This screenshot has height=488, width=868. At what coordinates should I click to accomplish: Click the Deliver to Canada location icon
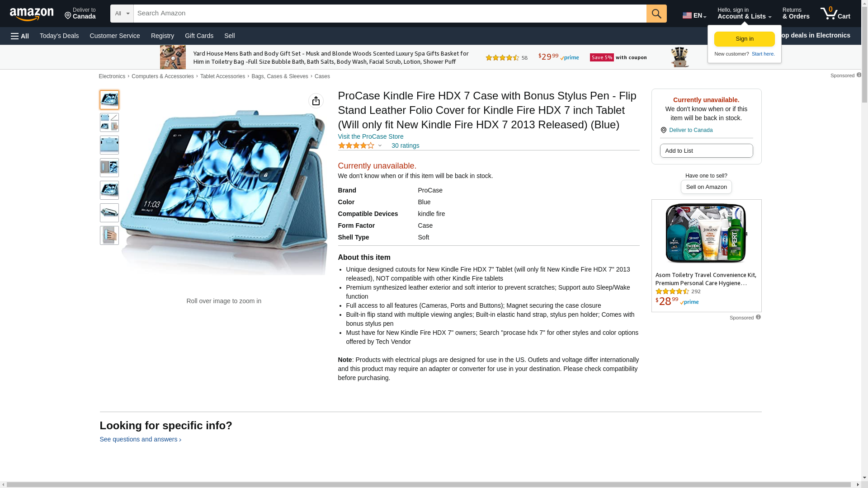pyautogui.click(x=663, y=130)
